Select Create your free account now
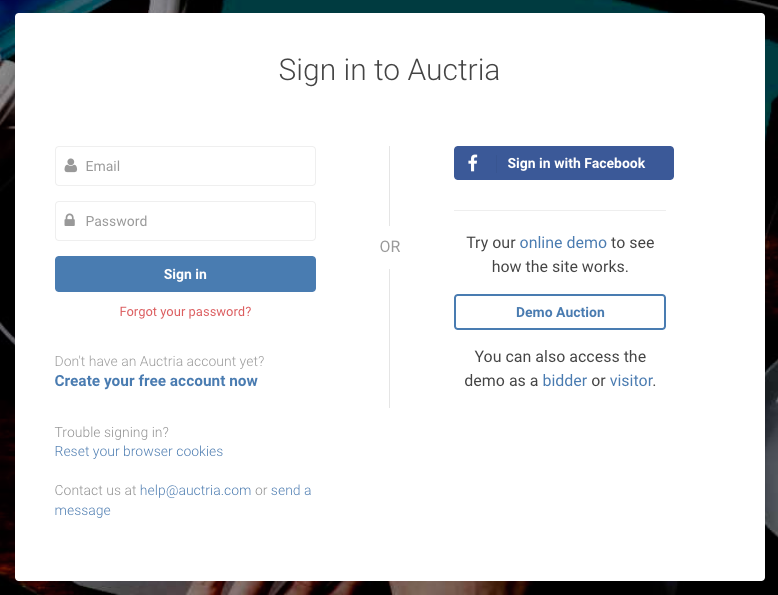The width and height of the screenshot is (778, 595). point(156,381)
